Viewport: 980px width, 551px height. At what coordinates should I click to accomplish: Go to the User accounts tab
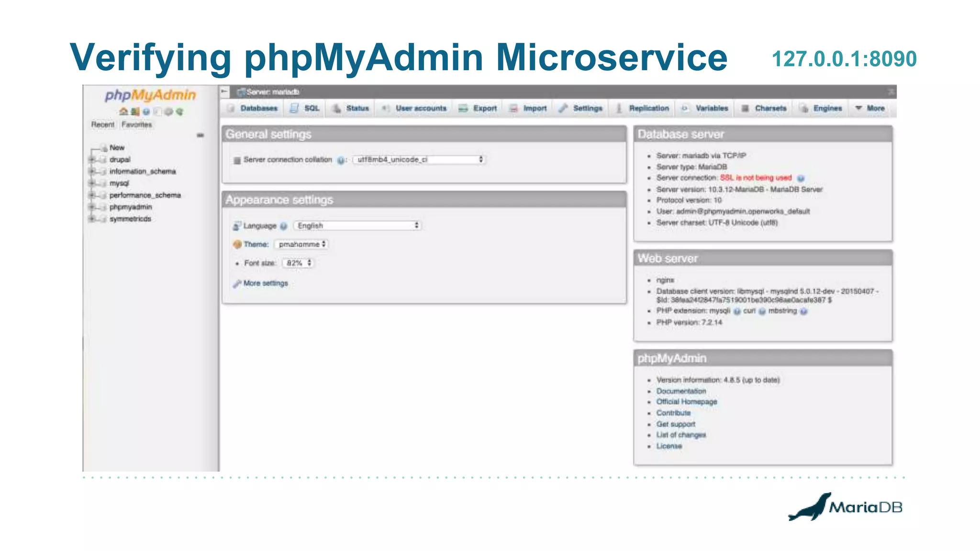pyautogui.click(x=414, y=109)
